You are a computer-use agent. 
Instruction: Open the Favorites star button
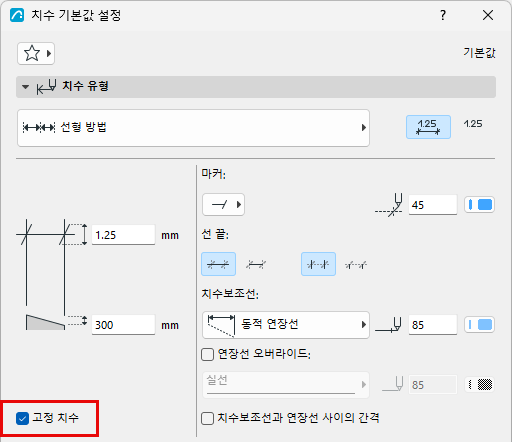36,53
